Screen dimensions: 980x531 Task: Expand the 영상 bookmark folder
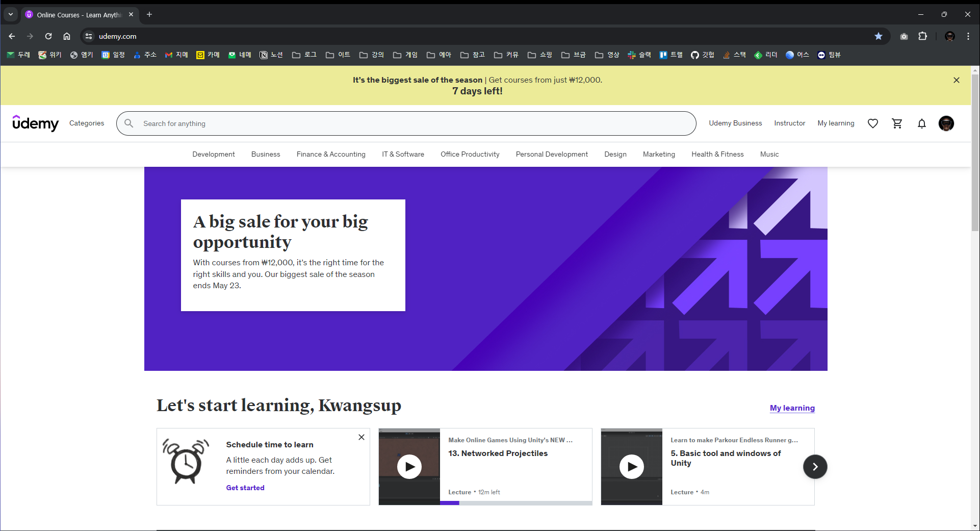click(x=607, y=55)
